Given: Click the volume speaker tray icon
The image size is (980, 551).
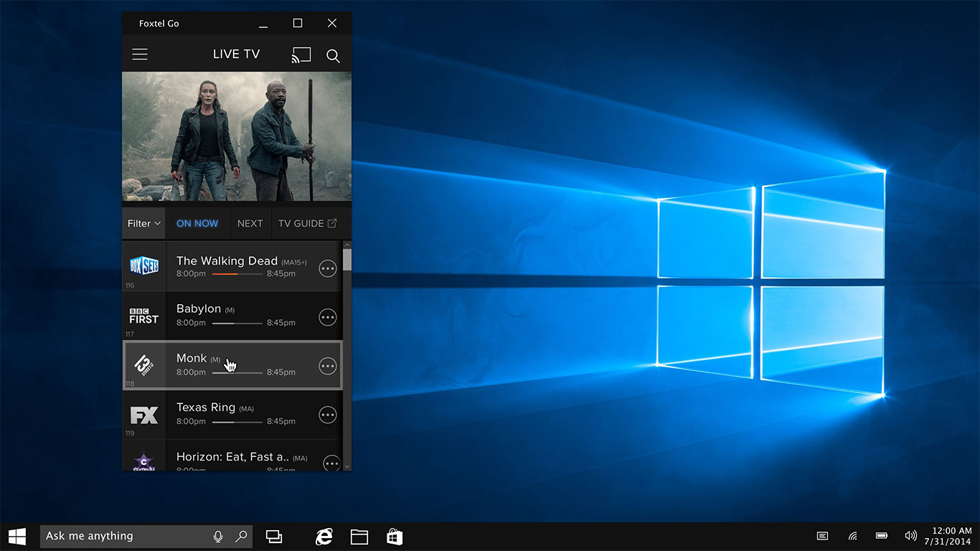Looking at the screenshot, I should click(x=911, y=536).
